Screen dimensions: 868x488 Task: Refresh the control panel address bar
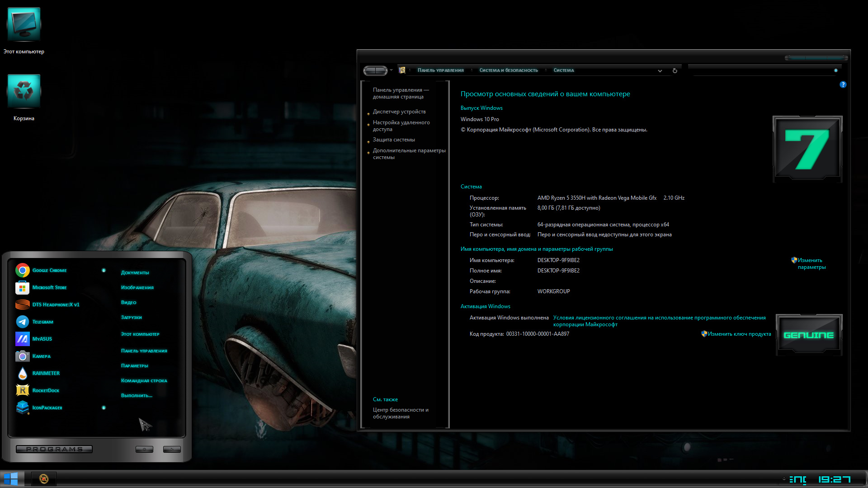[675, 70]
